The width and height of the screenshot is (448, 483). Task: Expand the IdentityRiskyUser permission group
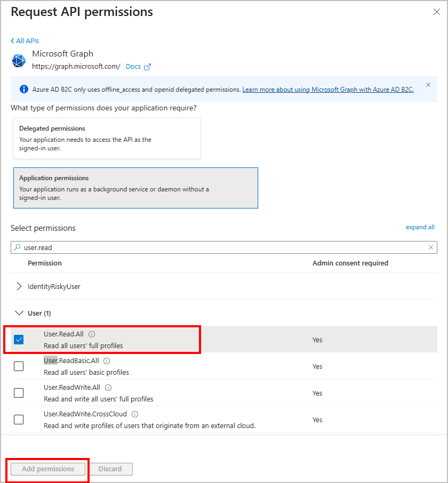coord(18,286)
